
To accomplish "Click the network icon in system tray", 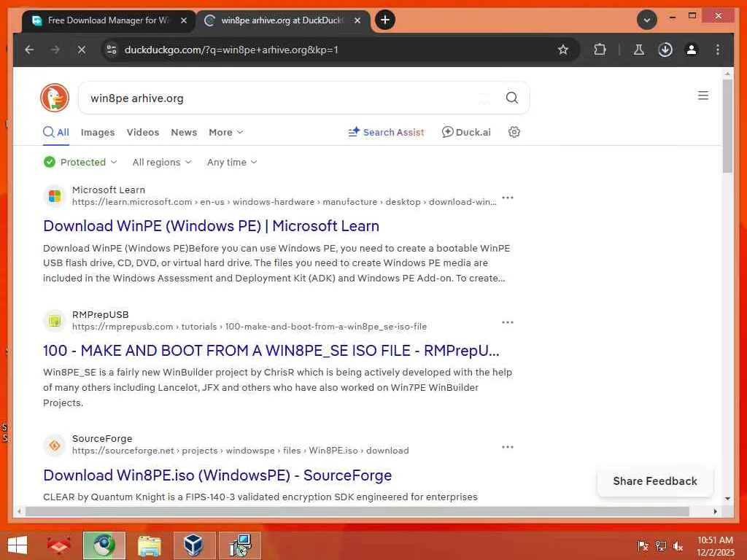I will [660, 545].
